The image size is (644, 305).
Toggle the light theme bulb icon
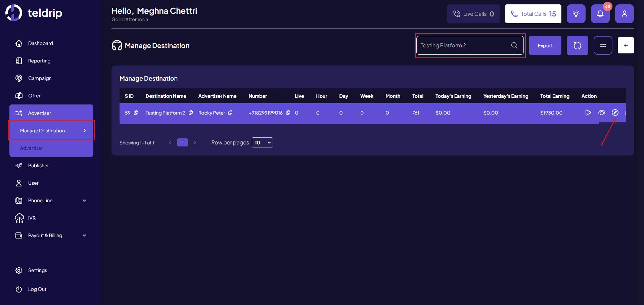point(576,14)
